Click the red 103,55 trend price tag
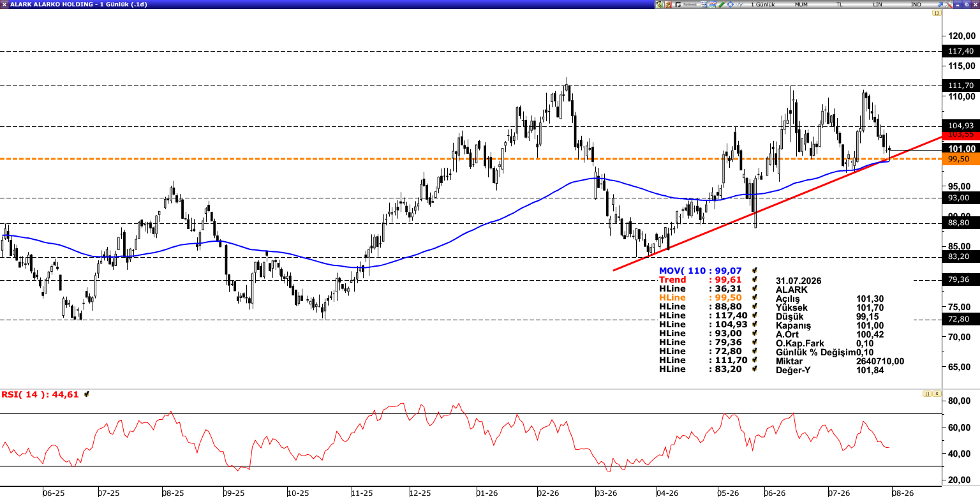Viewport: 980px width, 497px height. pos(960,135)
